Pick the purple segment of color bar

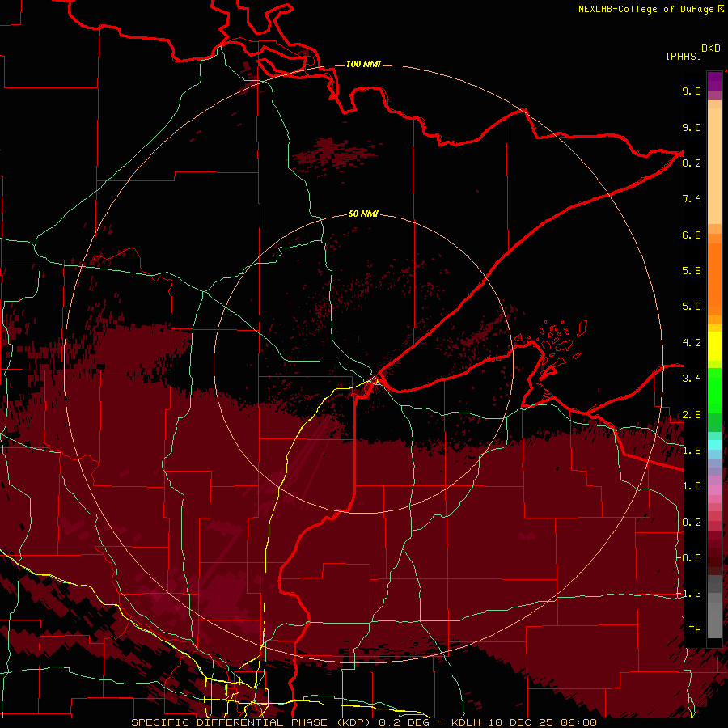[x=714, y=81]
